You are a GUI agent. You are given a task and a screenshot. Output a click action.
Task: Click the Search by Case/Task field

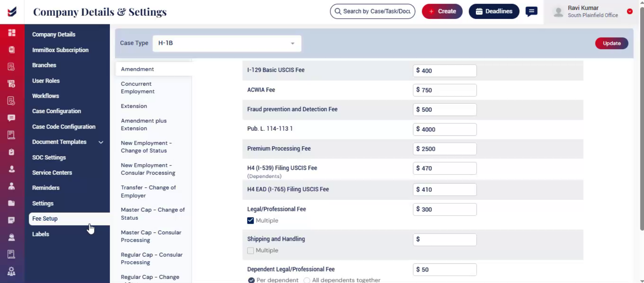tap(372, 11)
